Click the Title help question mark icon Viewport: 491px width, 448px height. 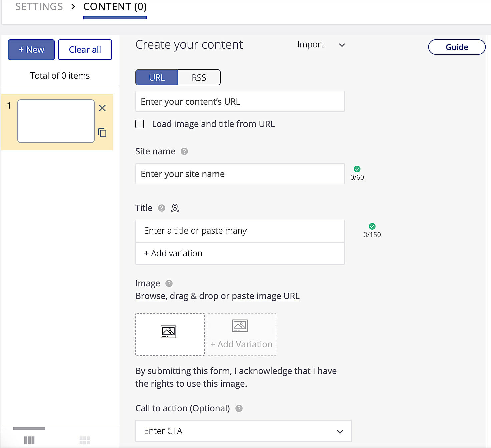[162, 208]
